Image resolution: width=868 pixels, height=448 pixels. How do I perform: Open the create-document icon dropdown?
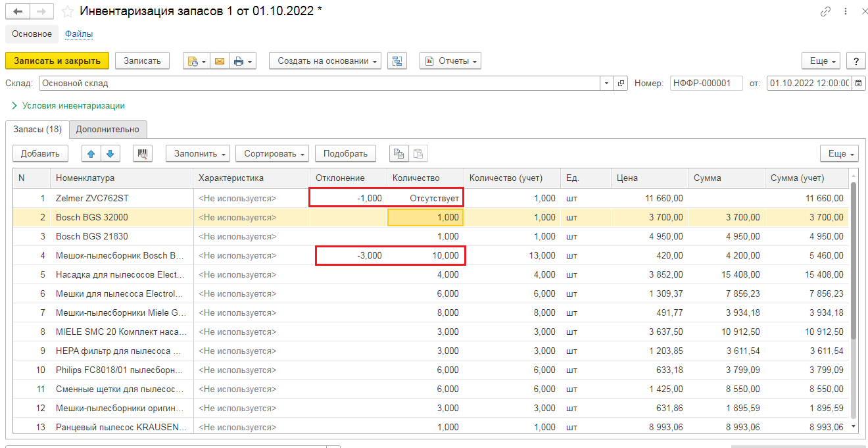coord(197,61)
